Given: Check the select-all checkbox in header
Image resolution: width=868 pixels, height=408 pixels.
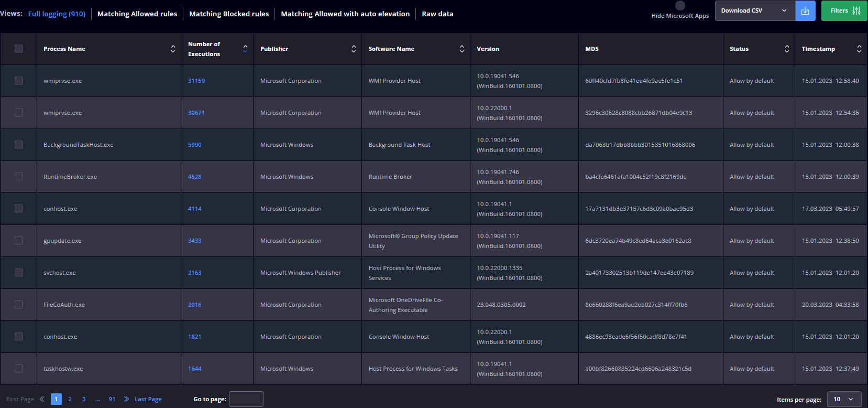Looking at the screenshot, I should 19,49.
